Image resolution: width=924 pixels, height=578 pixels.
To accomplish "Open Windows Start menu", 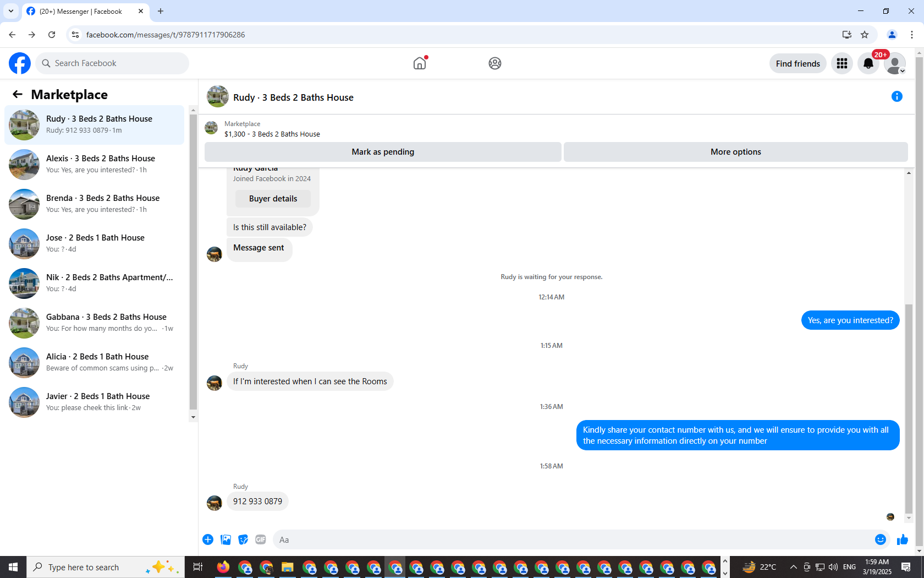I will [x=13, y=567].
